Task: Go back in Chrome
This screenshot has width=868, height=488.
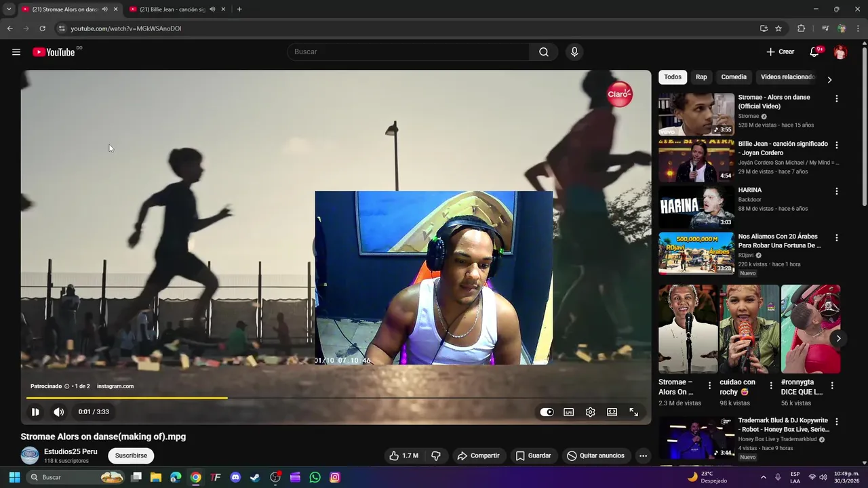Action: (9, 28)
